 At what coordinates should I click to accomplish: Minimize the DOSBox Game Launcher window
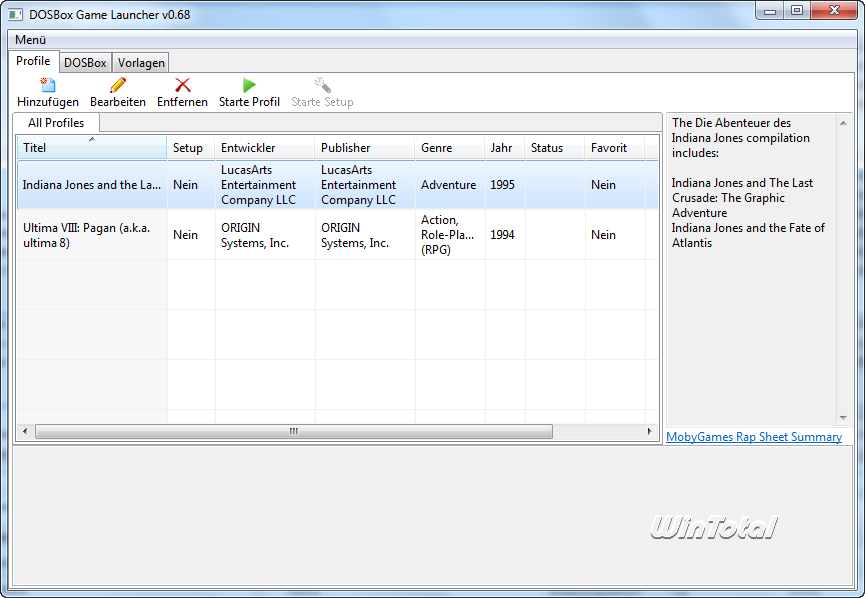click(770, 10)
